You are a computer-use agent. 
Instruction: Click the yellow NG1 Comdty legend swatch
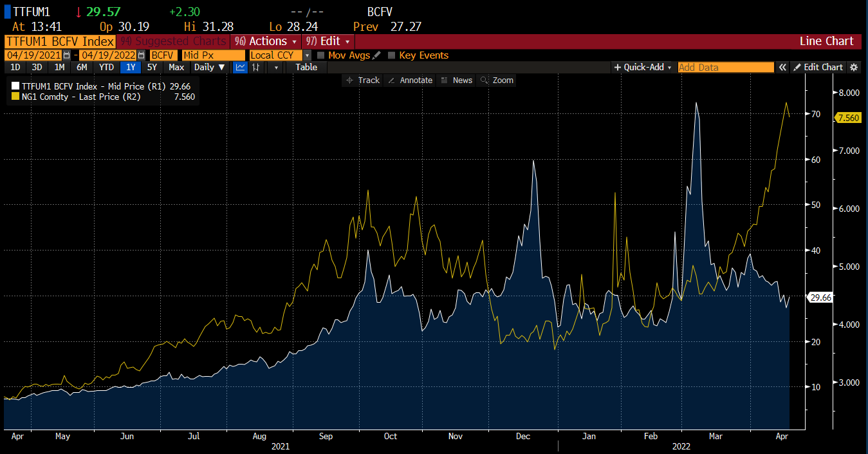point(15,97)
